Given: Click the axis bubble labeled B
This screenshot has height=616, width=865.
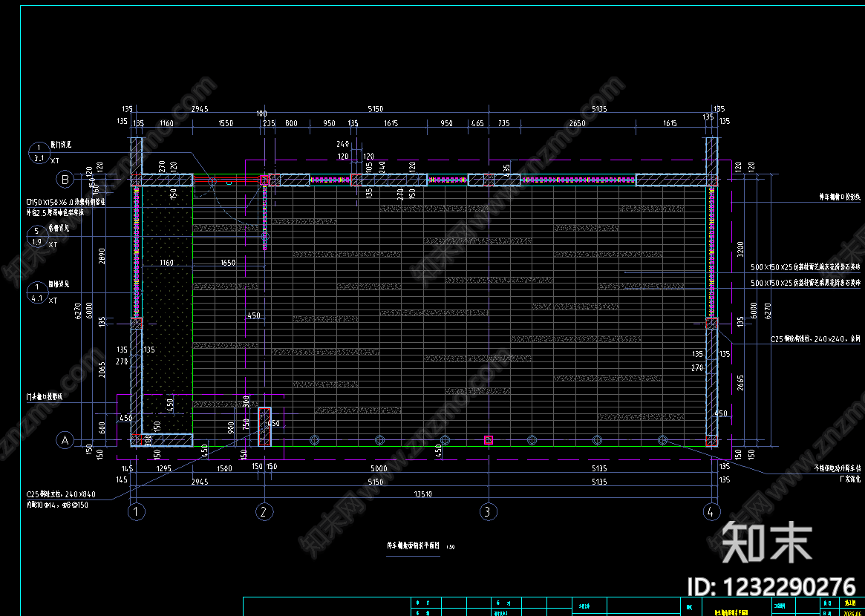Looking at the screenshot, I should [x=65, y=179].
